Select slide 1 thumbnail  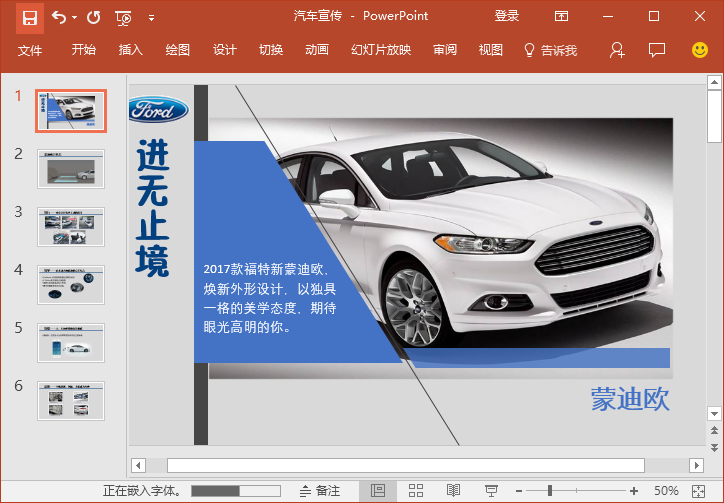[x=71, y=111]
